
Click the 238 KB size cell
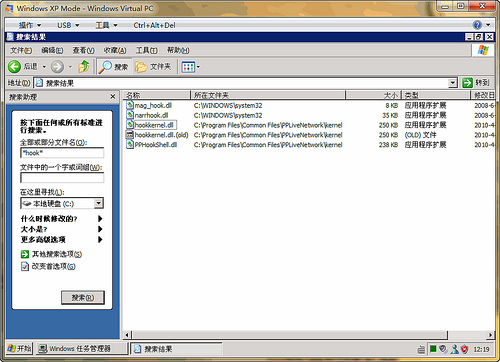click(x=388, y=145)
